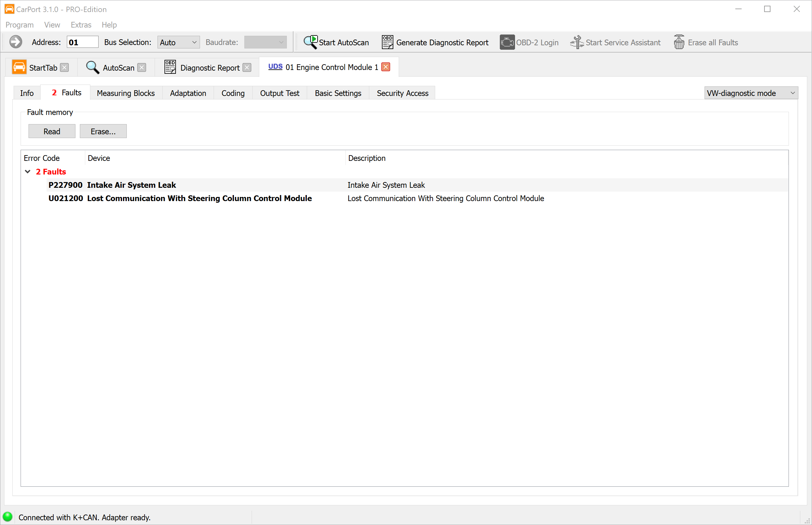812x525 pixels.
Task: Click the green go arrow beside Address
Action: click(x=15, y=42)
